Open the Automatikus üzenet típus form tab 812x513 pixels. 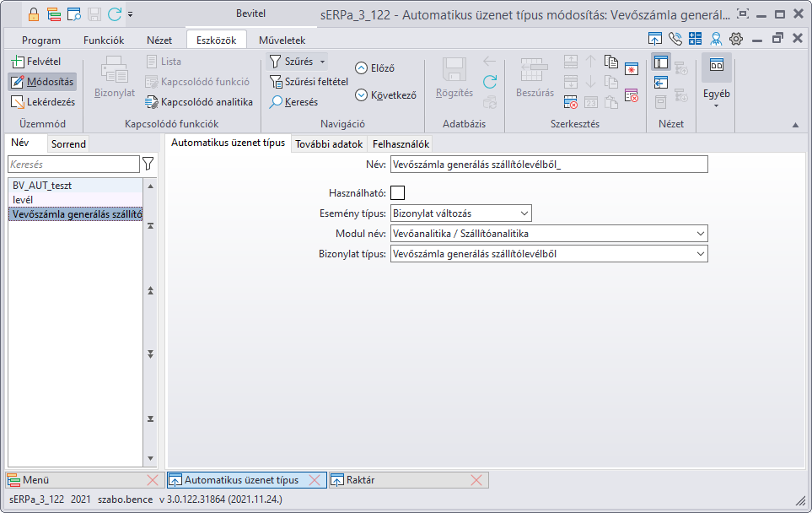tap(228, 143)
